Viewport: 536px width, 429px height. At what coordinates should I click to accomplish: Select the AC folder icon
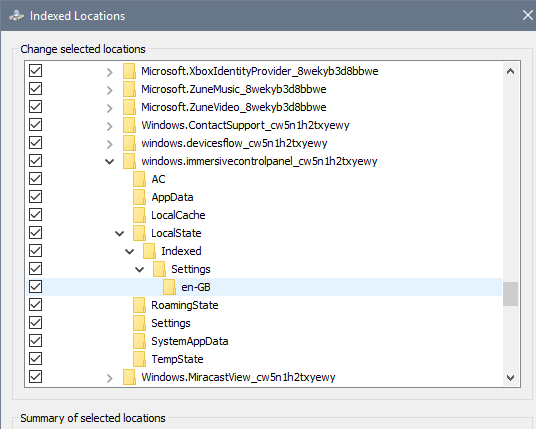[x=139, y=179]
